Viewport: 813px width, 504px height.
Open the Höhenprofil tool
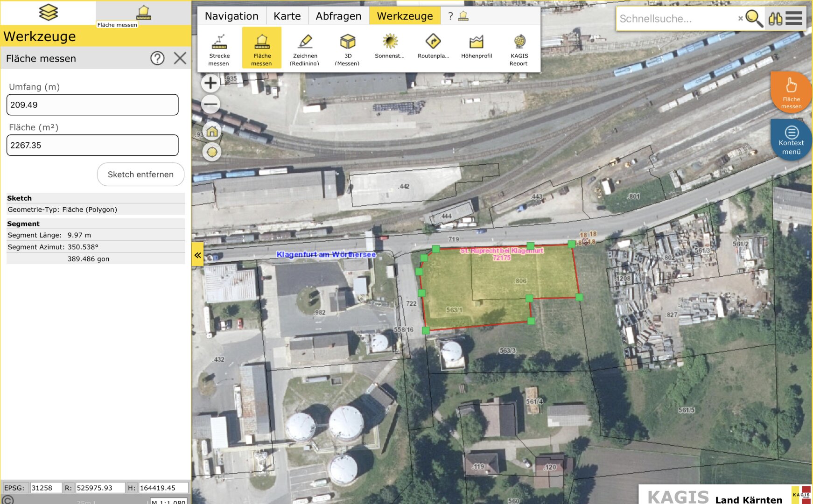(x=476, y=47)
